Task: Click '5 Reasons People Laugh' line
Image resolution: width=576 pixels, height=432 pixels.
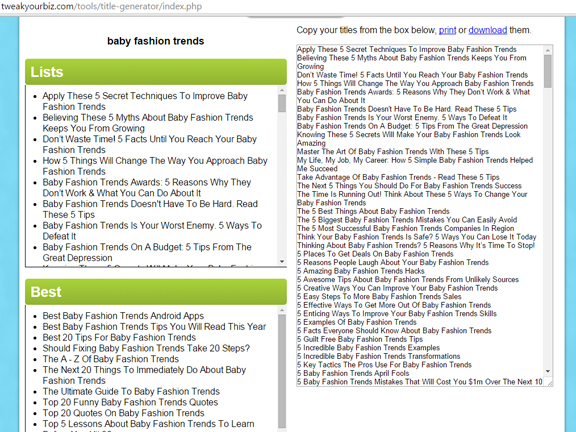Action: (x=393, y=263)
